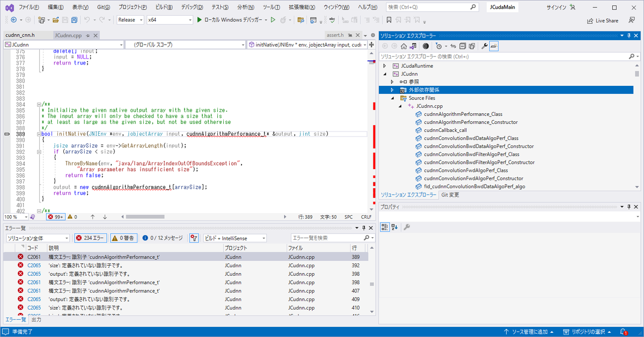
Task: Switch to the 出力 tab
Action: [36, 319]
